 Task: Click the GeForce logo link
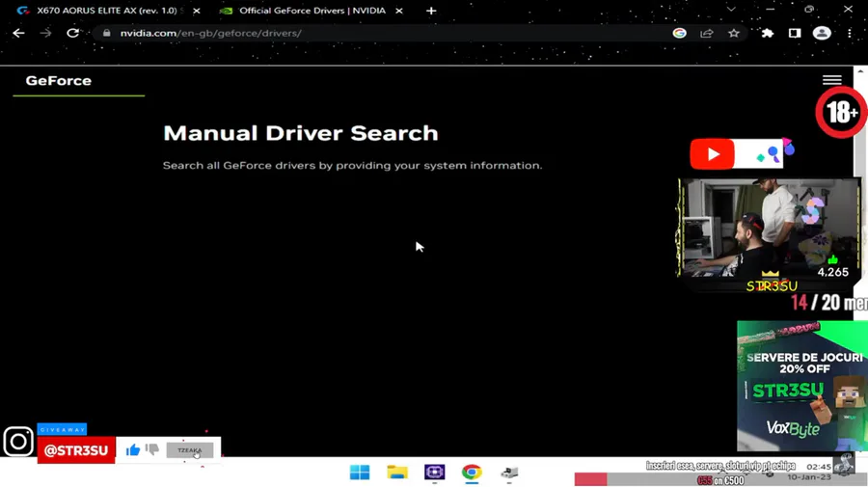point(59,81)
